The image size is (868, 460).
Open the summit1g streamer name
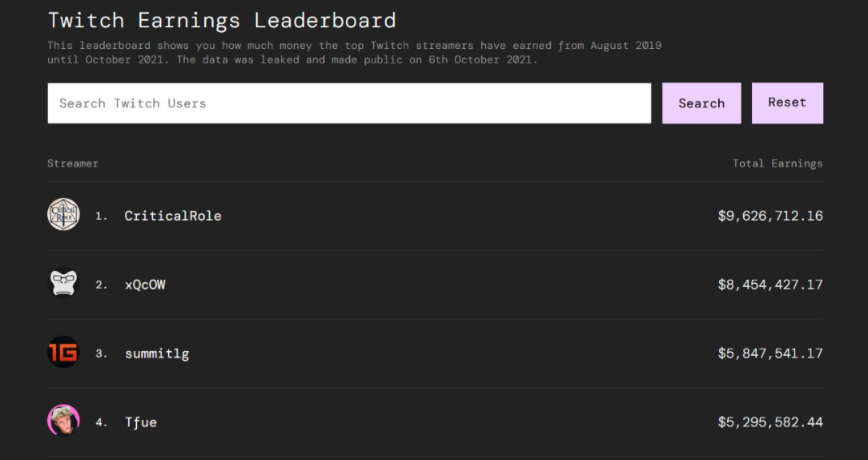click(x=157, y=353)
